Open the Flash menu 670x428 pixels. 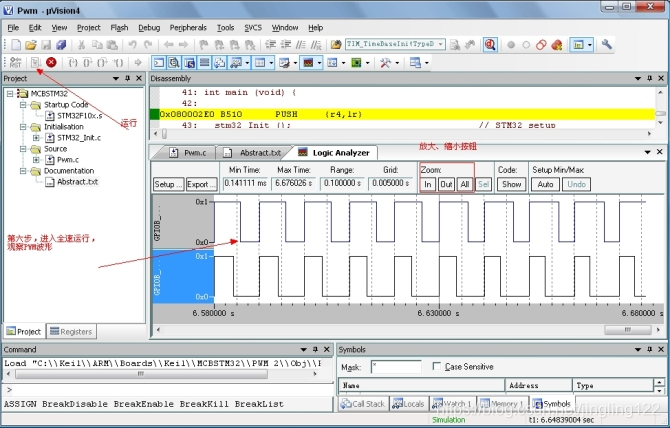119,28
